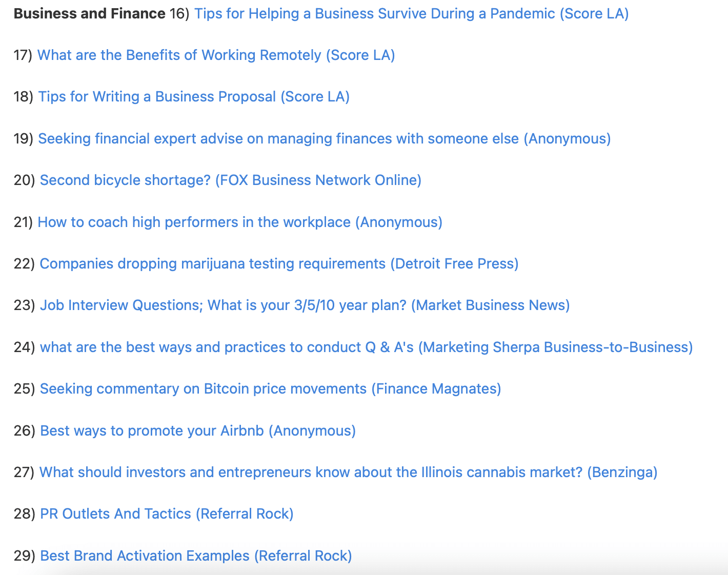Open 'Seeking financial expert advise' query link

pyautogui.click(x=325, y=139)
